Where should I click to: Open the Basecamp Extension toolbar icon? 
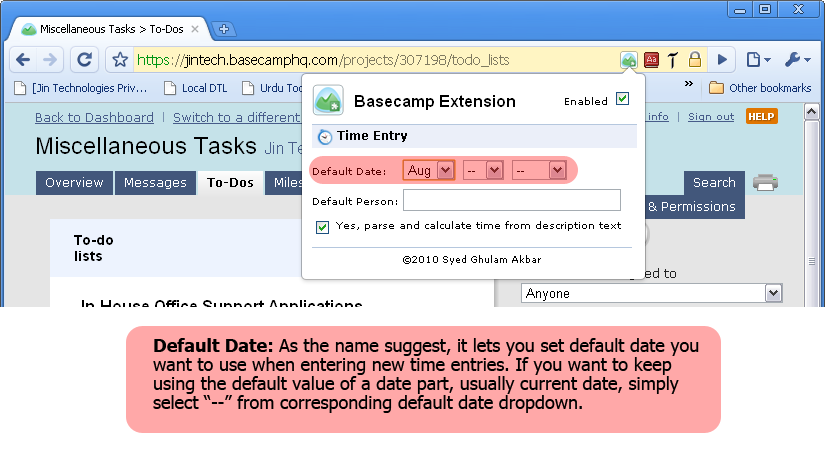click(628, 59)
